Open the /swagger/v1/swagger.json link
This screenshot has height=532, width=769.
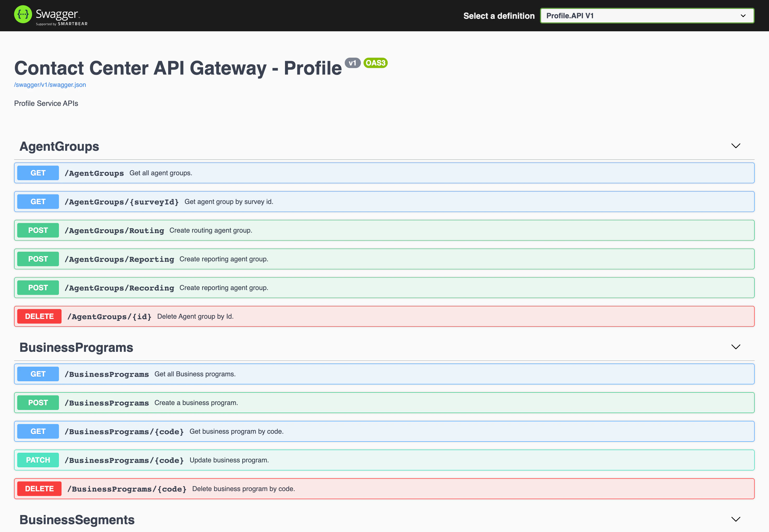tap(50, 85)
